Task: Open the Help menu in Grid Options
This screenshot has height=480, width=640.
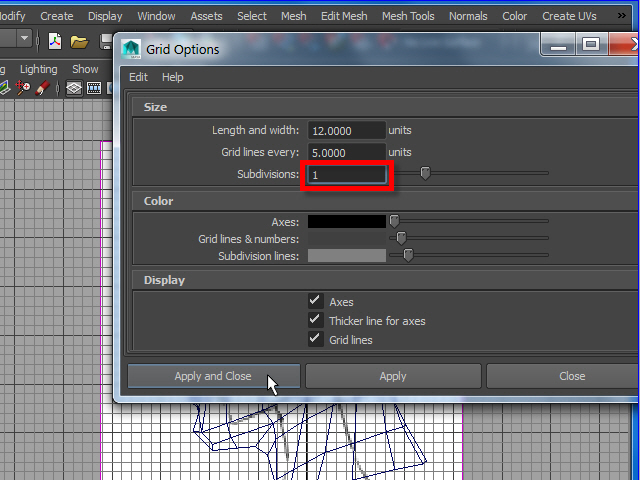Action: coord(173,77)
